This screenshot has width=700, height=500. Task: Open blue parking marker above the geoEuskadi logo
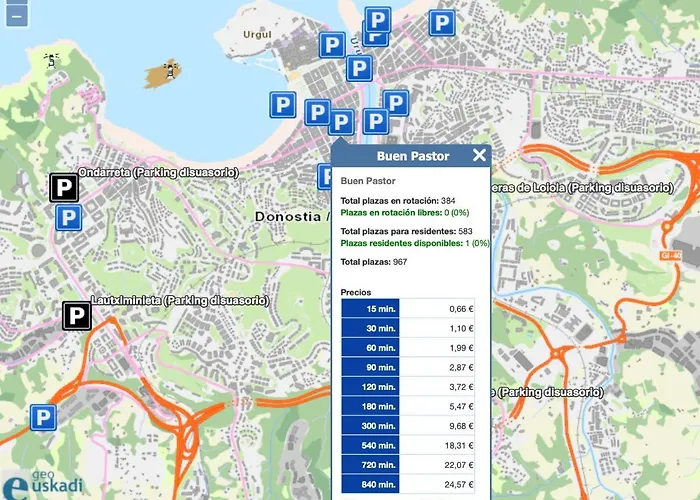43,417
